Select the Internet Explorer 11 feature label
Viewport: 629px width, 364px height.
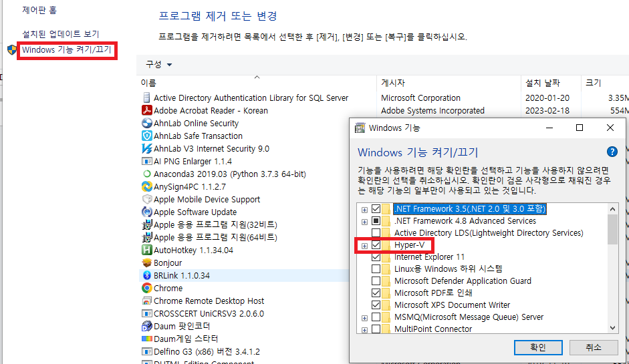(x=429, y=257)
